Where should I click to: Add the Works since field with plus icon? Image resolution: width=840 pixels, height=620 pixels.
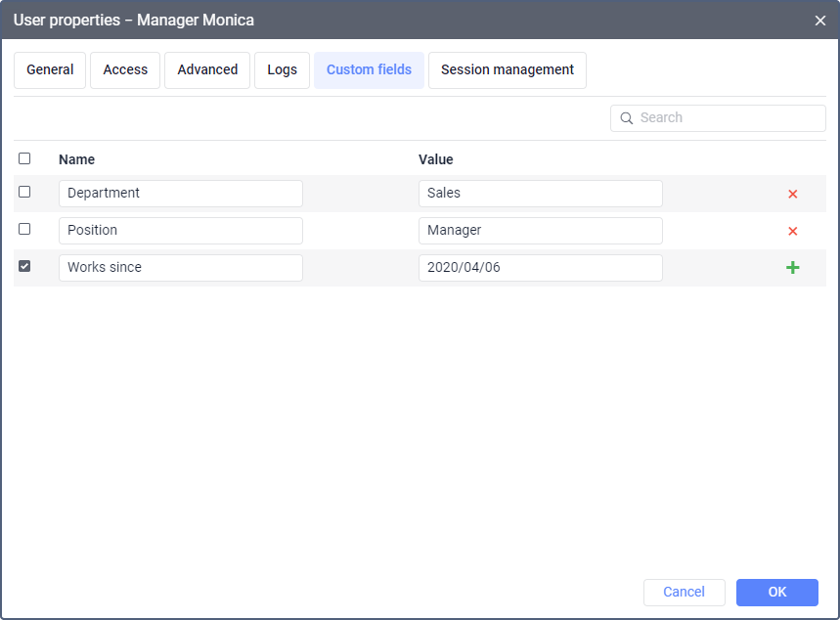coord(792,268)
